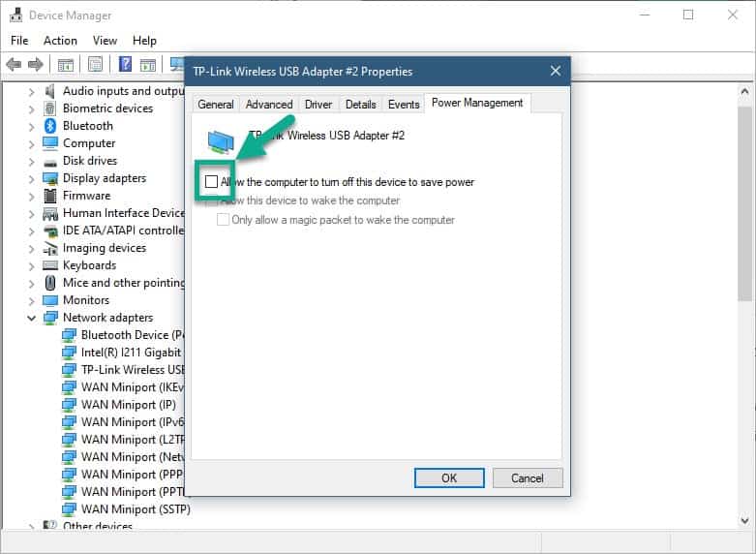The image size is (756, 554).
Task: Click the Display adapters icon
Action: tap(50, 178)
